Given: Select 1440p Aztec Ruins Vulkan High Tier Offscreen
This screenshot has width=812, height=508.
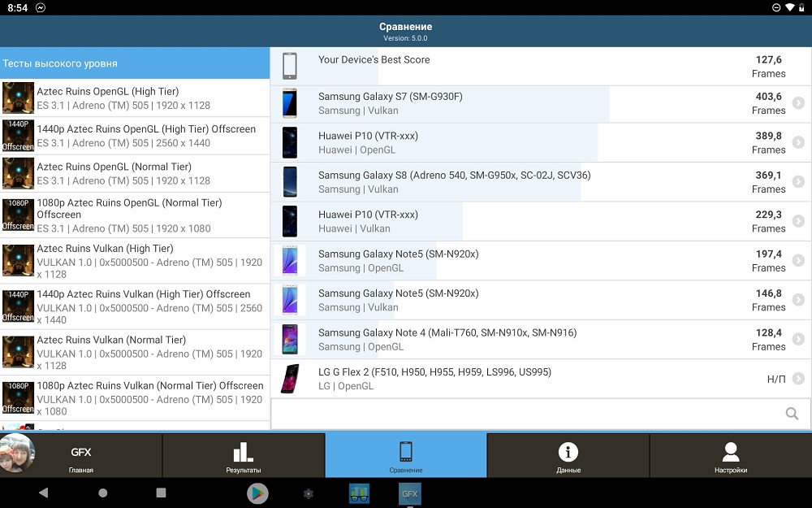Looking at the screenshot, I should click(x=135, y=306).
